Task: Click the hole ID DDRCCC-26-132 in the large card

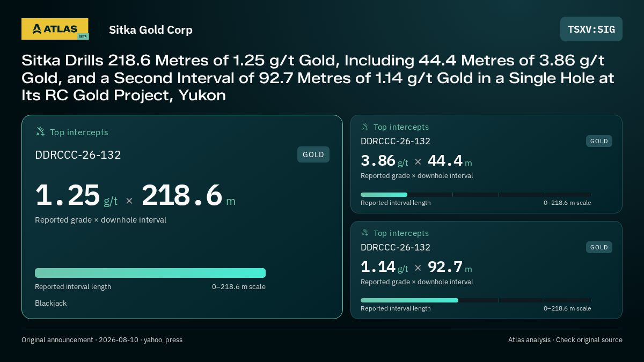Action: [78, 155]
